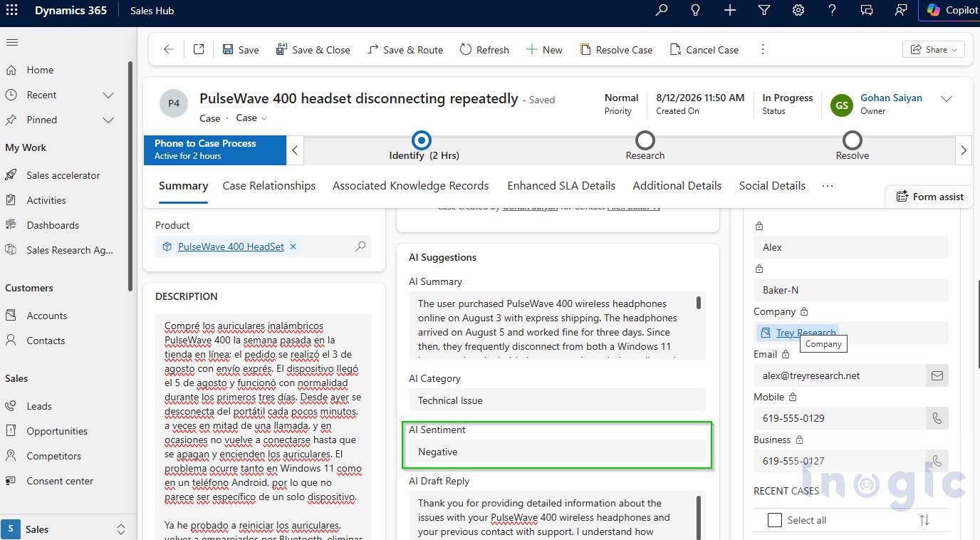980x540 pixels.
Task: Open Additional Details tab
Action: click(677, 186)
